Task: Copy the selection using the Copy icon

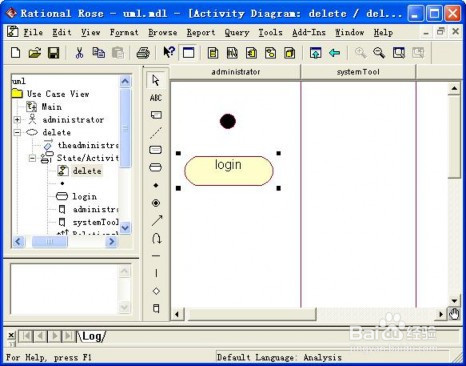Action: [98, 53]
